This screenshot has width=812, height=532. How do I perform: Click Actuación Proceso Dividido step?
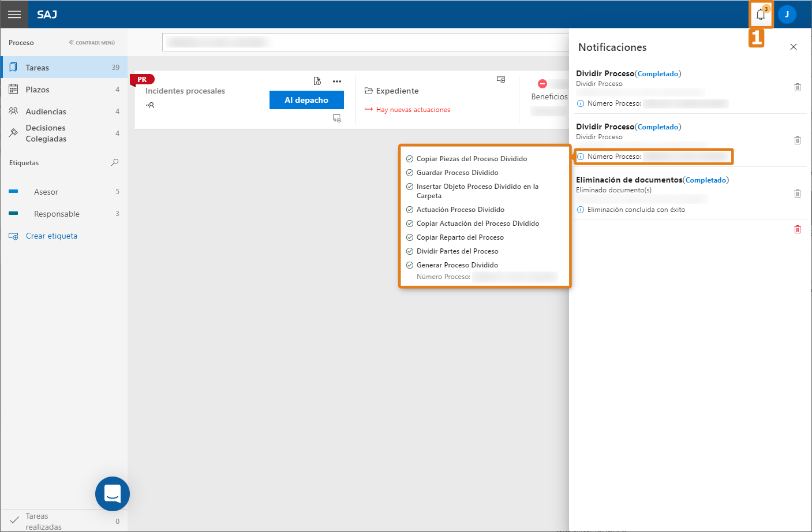461,210
